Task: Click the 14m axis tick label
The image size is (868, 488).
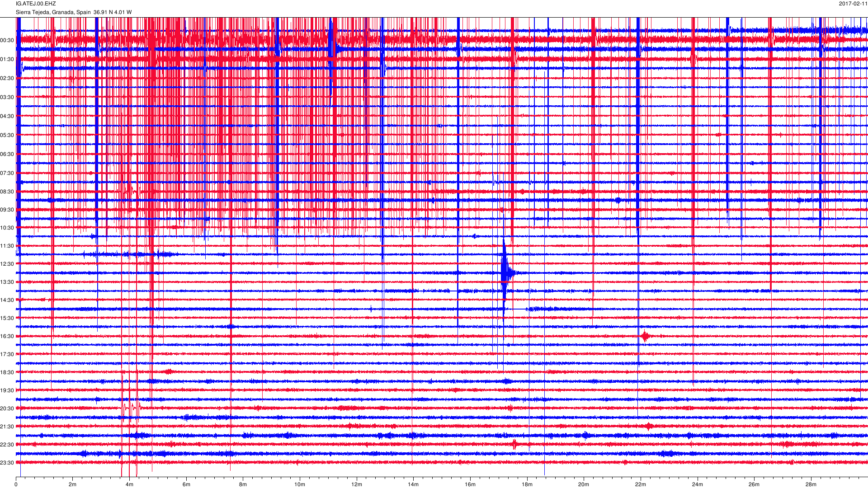Action: point(413,484)
